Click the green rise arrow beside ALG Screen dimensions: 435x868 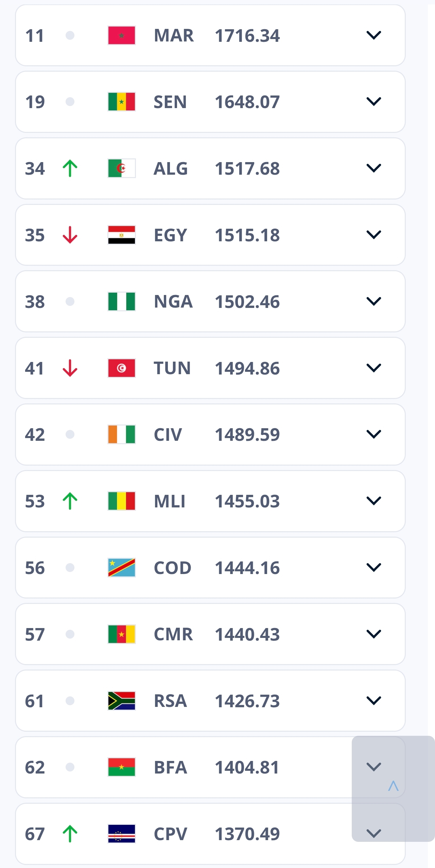pyautogui.click(x=70, y=168)
